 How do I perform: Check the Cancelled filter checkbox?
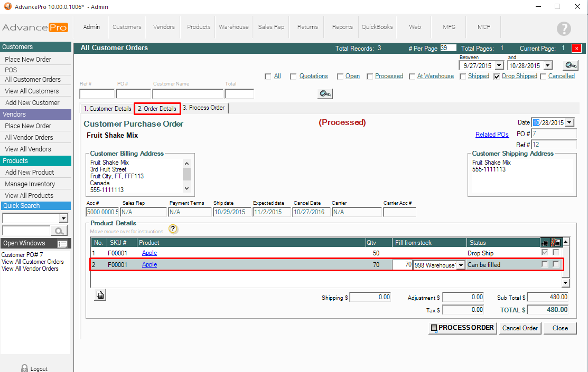543,77
